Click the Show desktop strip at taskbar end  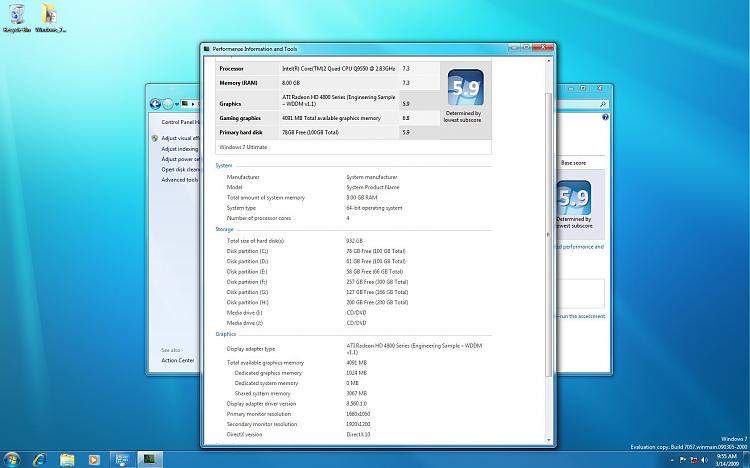pyautogui.click(x=747, y=460)
